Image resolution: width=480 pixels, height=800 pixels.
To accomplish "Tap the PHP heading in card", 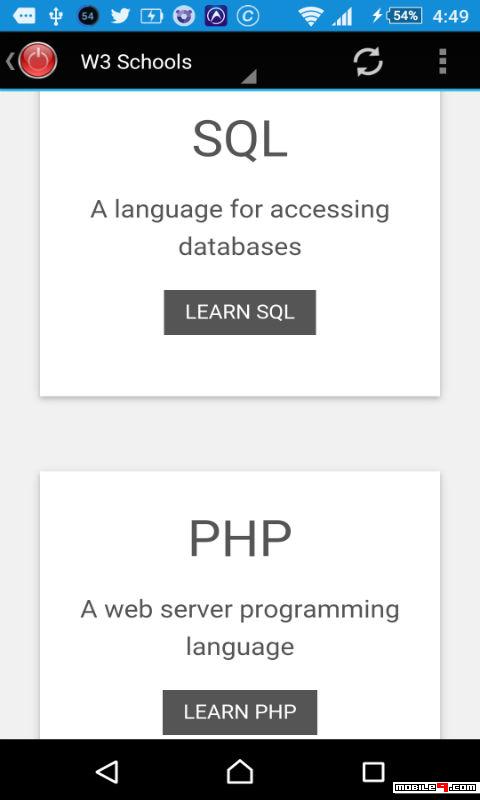I will click(240, 539).
